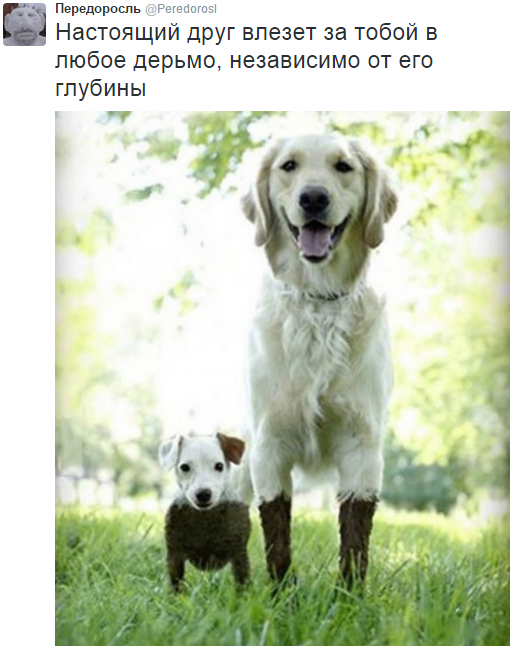Open the attached dog photo
517x651 pixels.
pyautogui.click(x=282, y=378)
